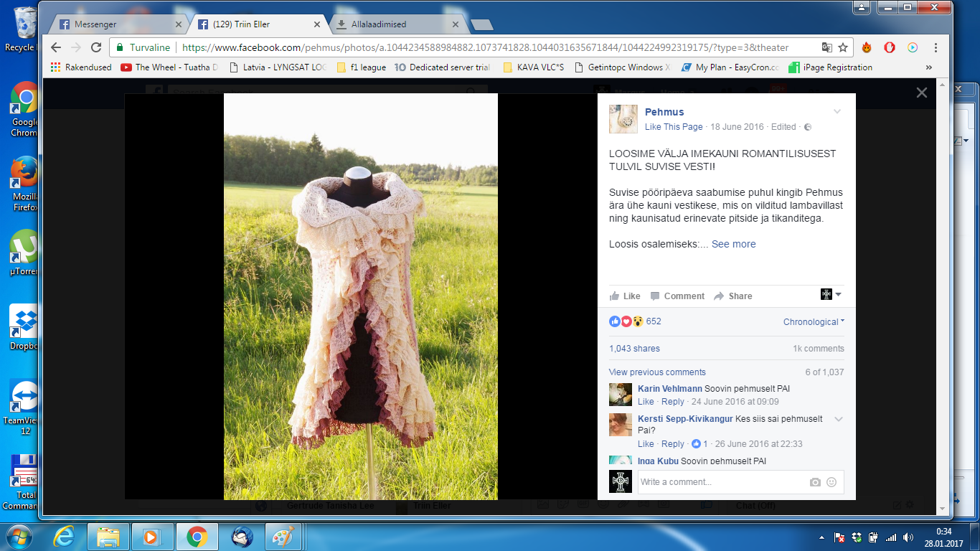This screenshot has width=980, height=551.
Task: Open the Pehmus page name link
Action: tap(664, 112)
